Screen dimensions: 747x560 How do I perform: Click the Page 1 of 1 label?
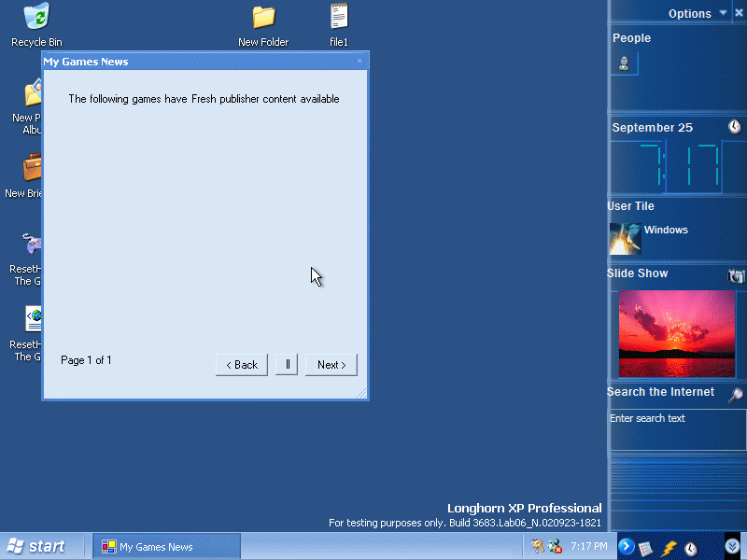(x=86, y=360)
